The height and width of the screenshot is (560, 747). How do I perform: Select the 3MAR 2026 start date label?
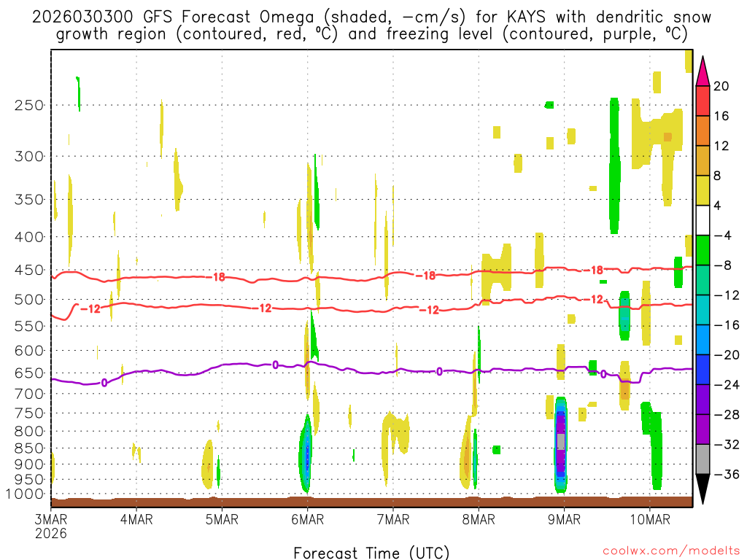pos(50,526)
